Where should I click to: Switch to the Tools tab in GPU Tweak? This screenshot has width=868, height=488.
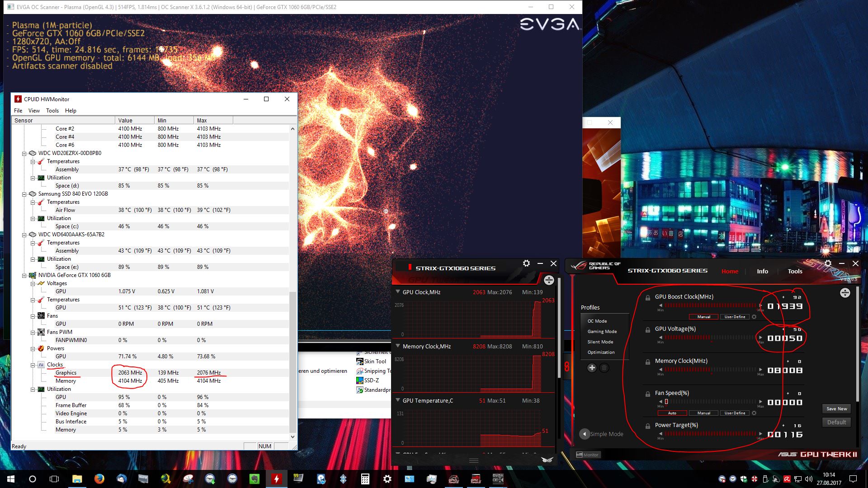tap(795, 271)
